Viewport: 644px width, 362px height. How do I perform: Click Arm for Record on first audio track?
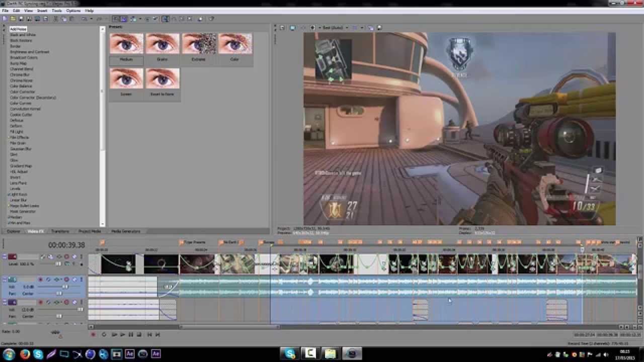coord(41,280)
